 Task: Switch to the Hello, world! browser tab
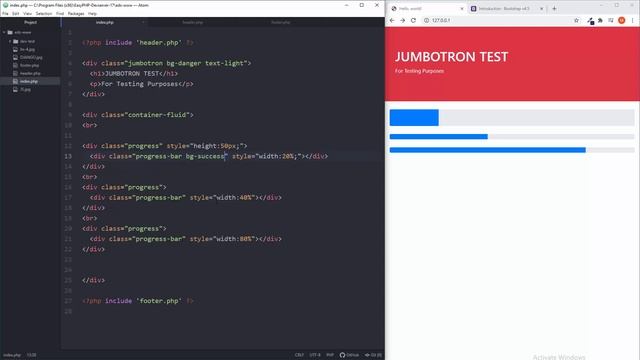coord(427,8)
